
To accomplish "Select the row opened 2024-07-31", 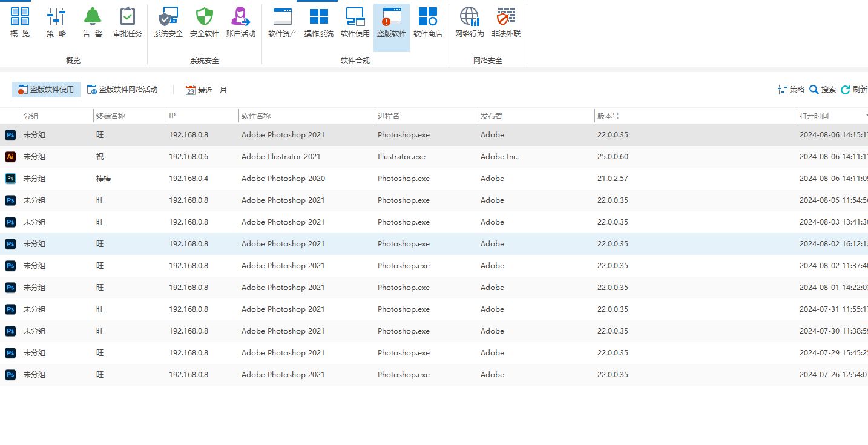I will pyautogui.click(x=434, y=309).
